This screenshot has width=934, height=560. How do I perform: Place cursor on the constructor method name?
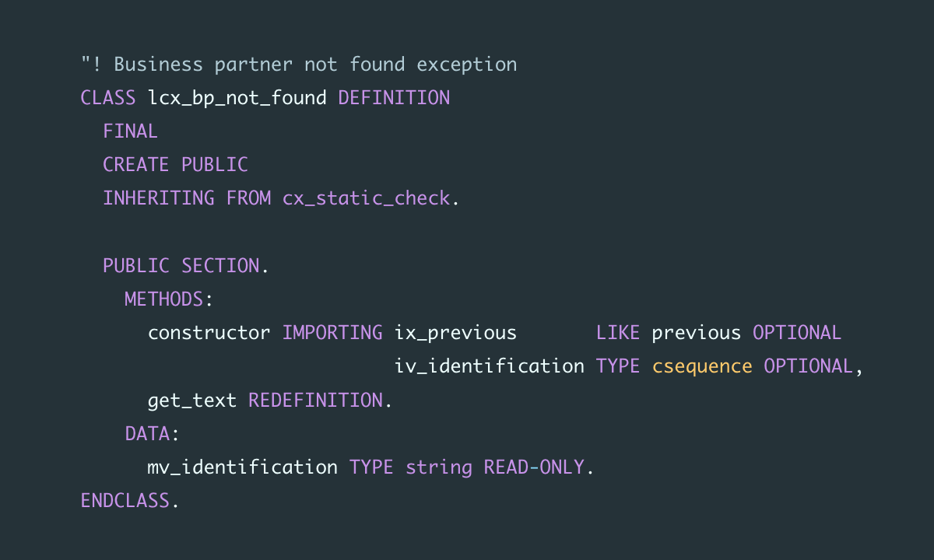209,333
